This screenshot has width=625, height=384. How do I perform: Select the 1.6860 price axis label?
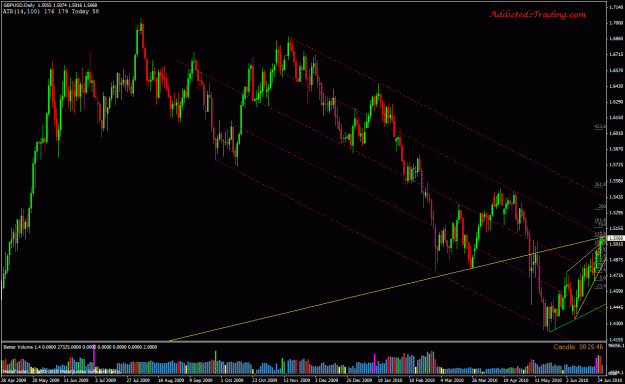616,39
